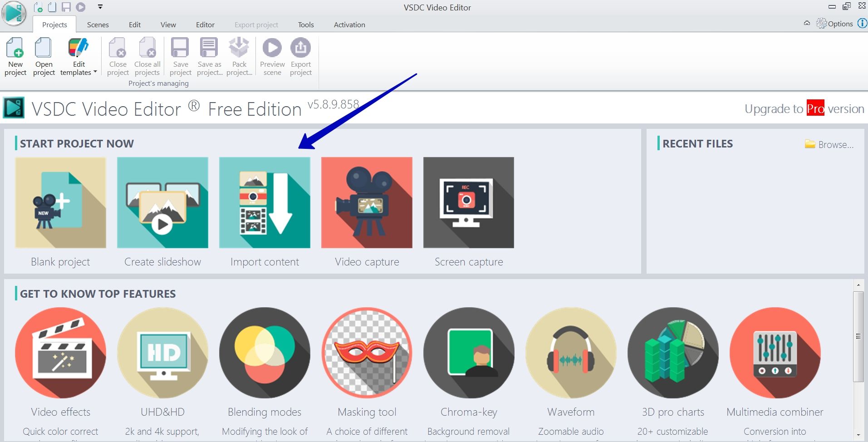
Task: Click the features scrollbar down arrow
Action: (x=858, y=436)
